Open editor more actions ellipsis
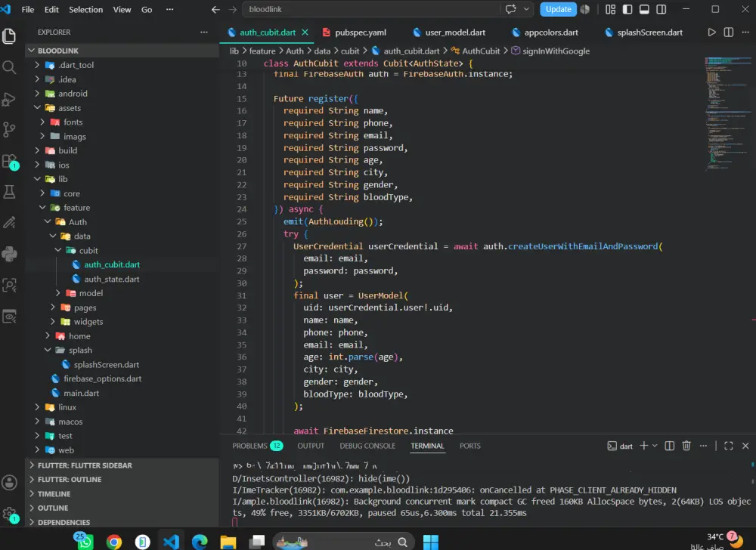Viewport: 756px width, 550px height. (745, 32)
